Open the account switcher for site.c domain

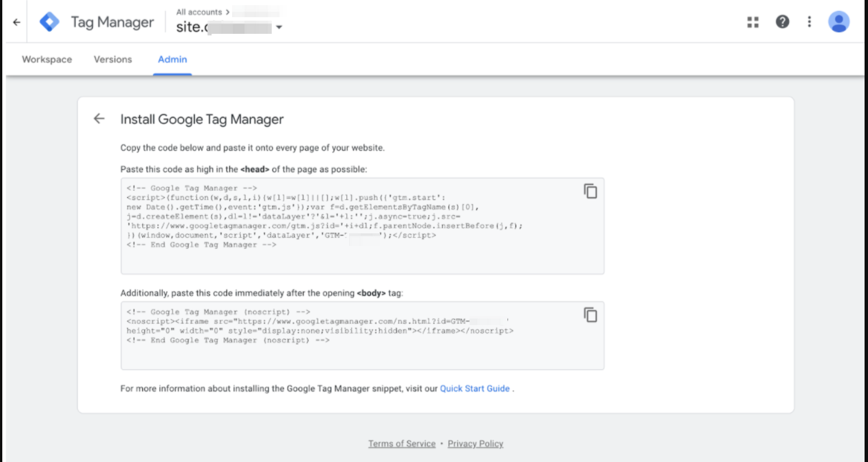pos(224,27)
